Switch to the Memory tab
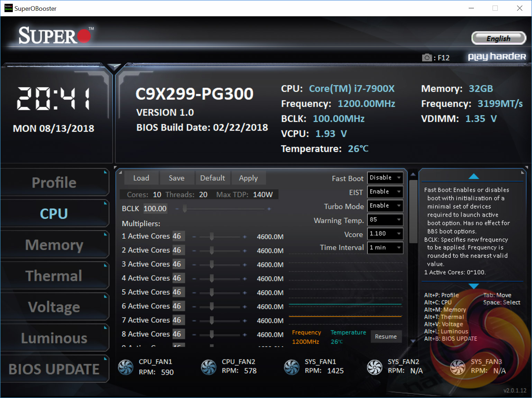Image resolution: width=532 pixels, height=398 pixels. [x=54, y=245]
